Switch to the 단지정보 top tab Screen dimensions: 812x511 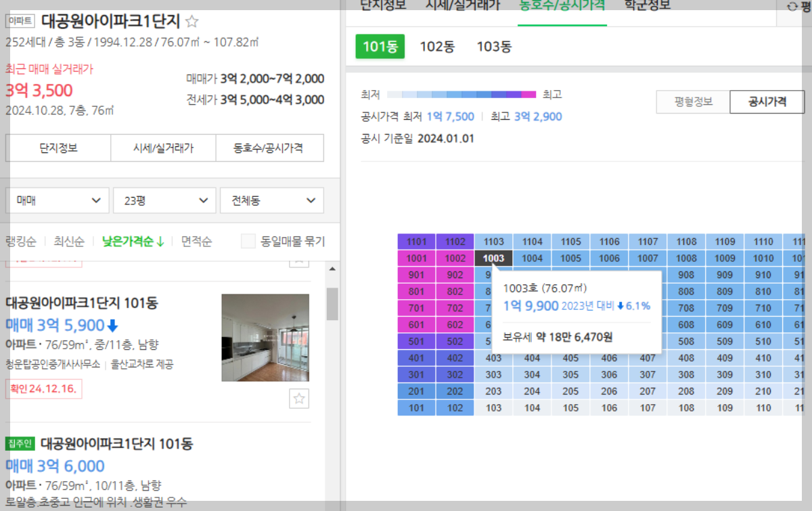coord(384,5)
